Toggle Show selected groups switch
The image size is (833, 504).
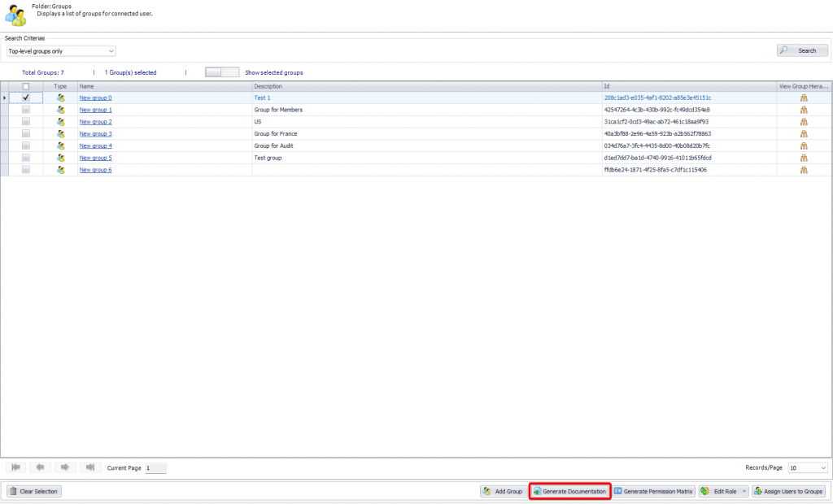click(x=222, y=72)
